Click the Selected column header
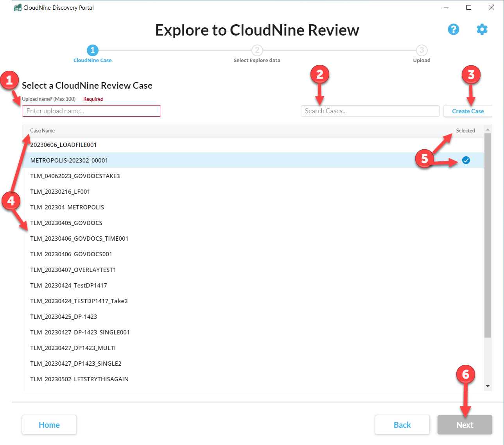 tap(465, 130)
